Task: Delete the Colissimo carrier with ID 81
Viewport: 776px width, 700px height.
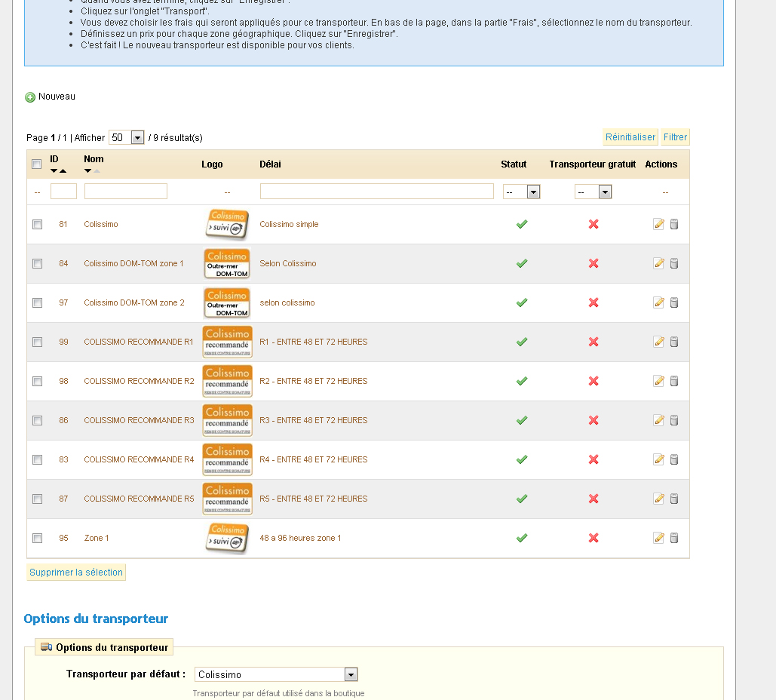Action: pyautogui.click(x=674, y=224)
